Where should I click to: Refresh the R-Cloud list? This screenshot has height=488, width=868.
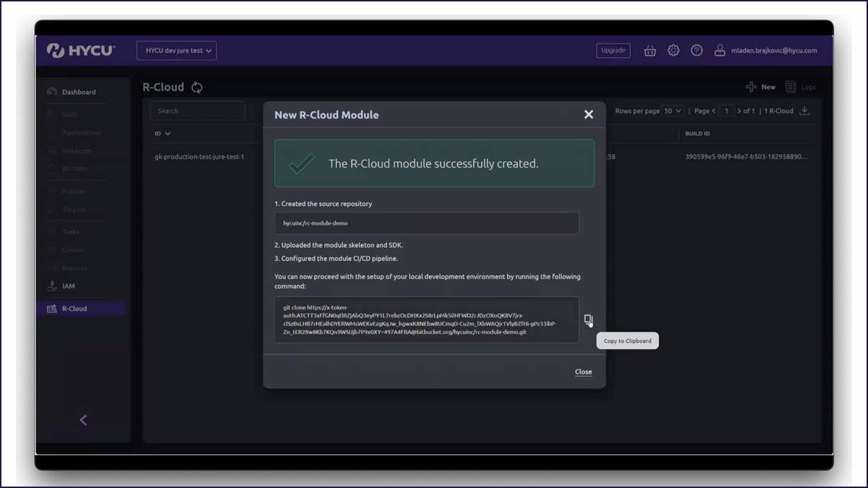(197, 87)
